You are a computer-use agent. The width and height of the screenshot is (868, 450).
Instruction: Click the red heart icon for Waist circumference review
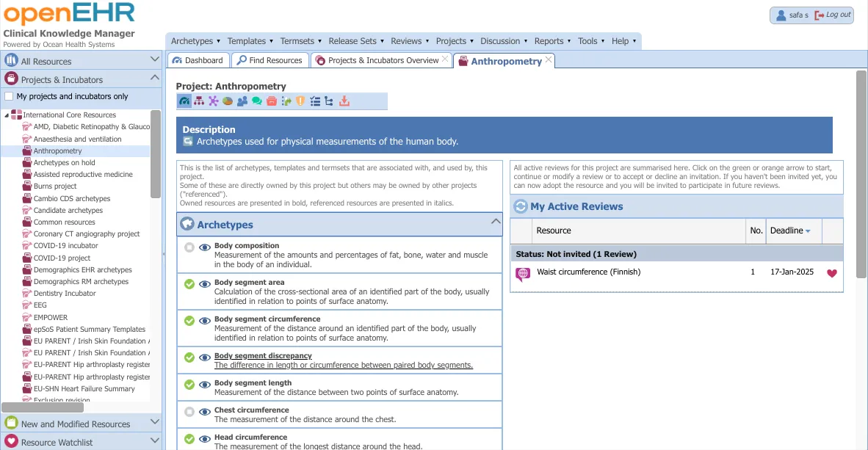click(831, 272)
